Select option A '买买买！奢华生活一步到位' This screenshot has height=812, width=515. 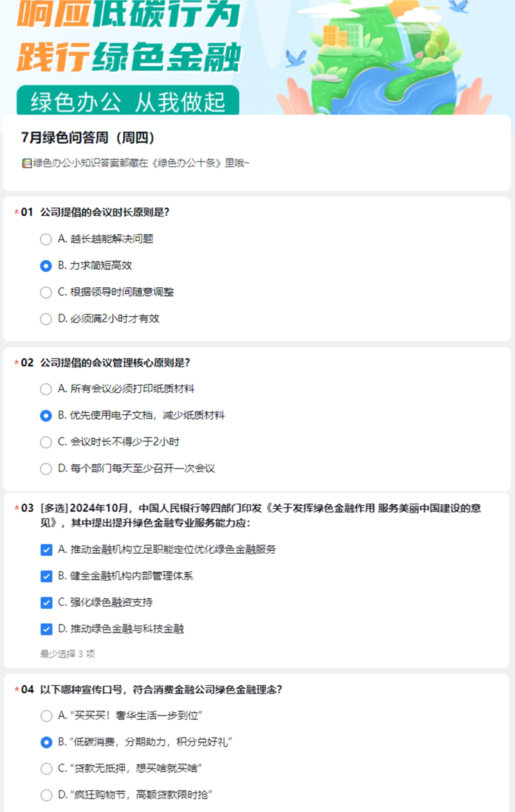pyautogui.click(x=46, y=715)
